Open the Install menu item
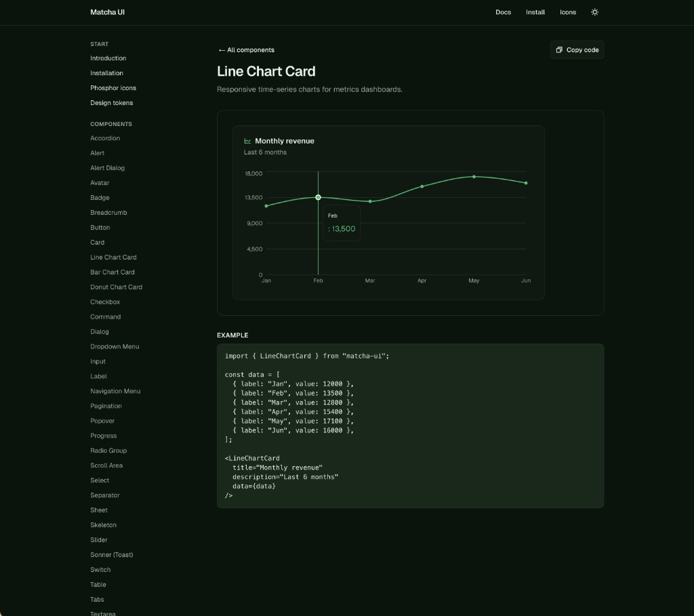694x616 pixels. click(x=535, y=12)
